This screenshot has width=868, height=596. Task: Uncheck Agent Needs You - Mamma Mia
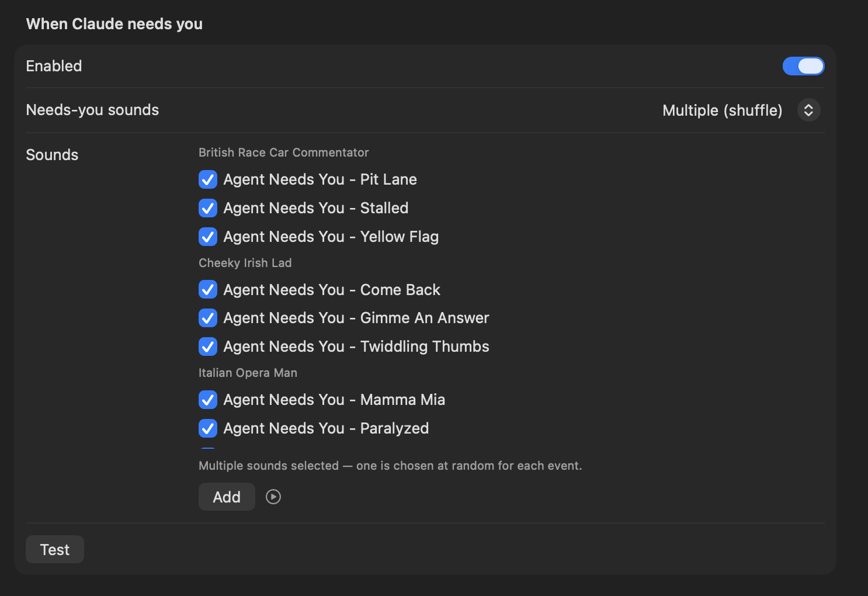(x=208, y=400)
